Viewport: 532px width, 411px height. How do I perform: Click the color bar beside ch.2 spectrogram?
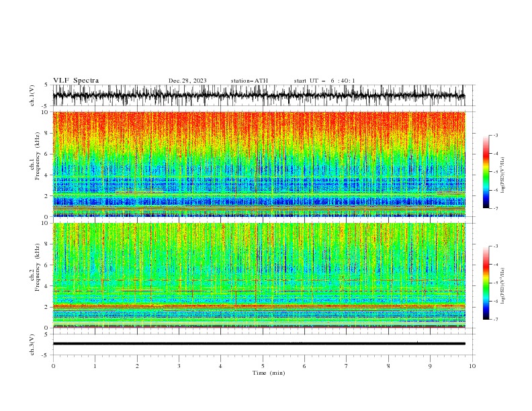(x=486, y=283)
